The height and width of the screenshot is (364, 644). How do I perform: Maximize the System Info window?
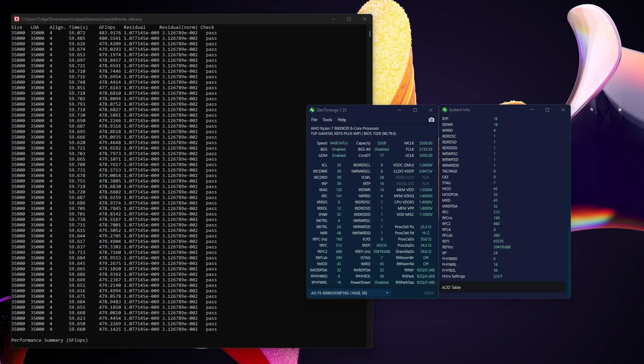(x=547, y=110)
